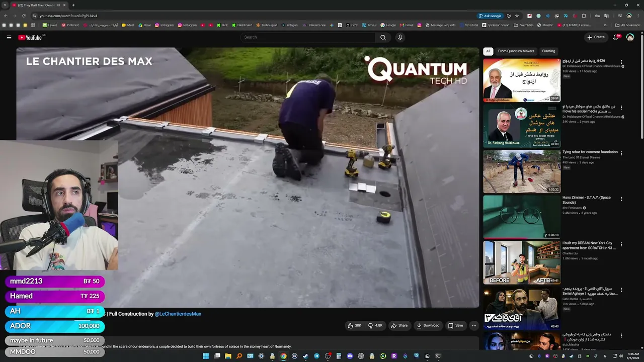Open the Kick bookmark
644x362 pixels.
pos(222,25)
